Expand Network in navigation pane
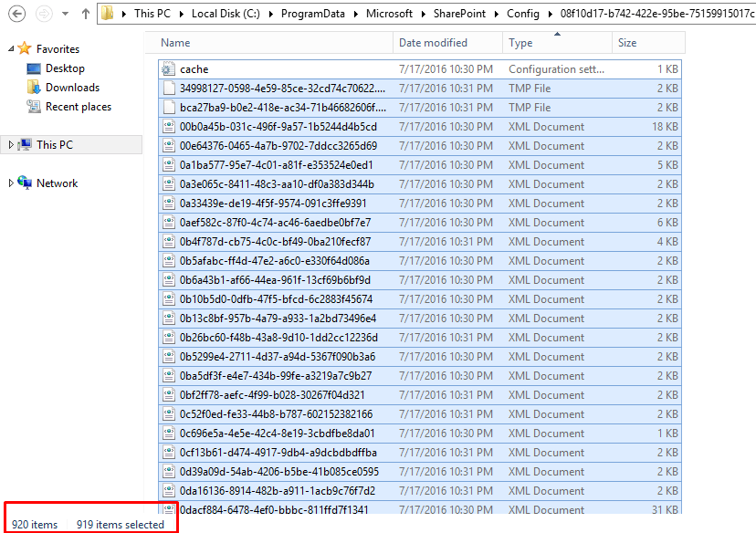Screen dimensions: 756x533 (11, 183)
